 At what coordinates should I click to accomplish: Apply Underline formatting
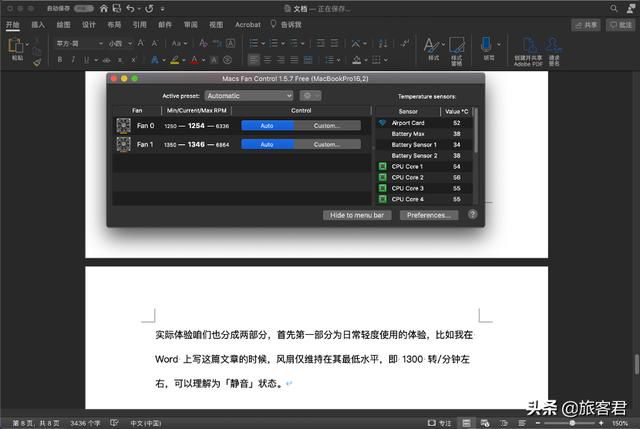(87, 60)
